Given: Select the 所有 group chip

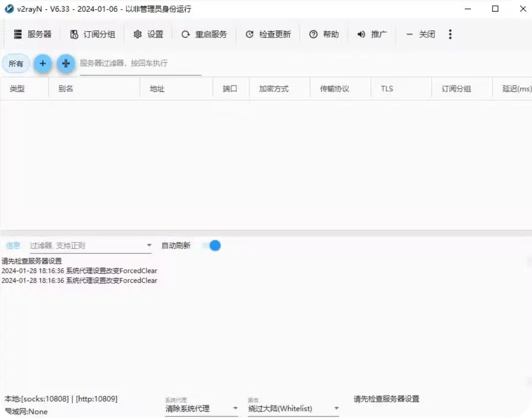Looking at the screenshot, I should pos(16,64).
